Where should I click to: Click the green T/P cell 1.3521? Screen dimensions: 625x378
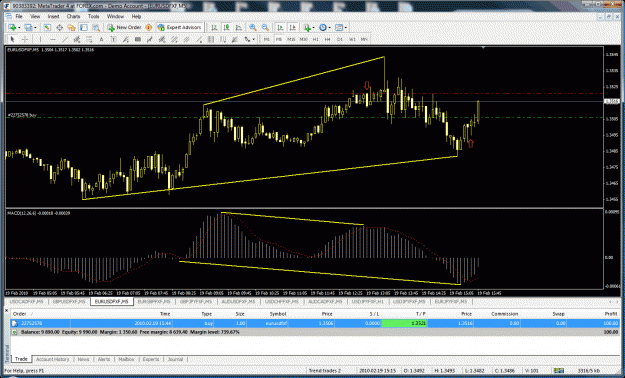404,323
